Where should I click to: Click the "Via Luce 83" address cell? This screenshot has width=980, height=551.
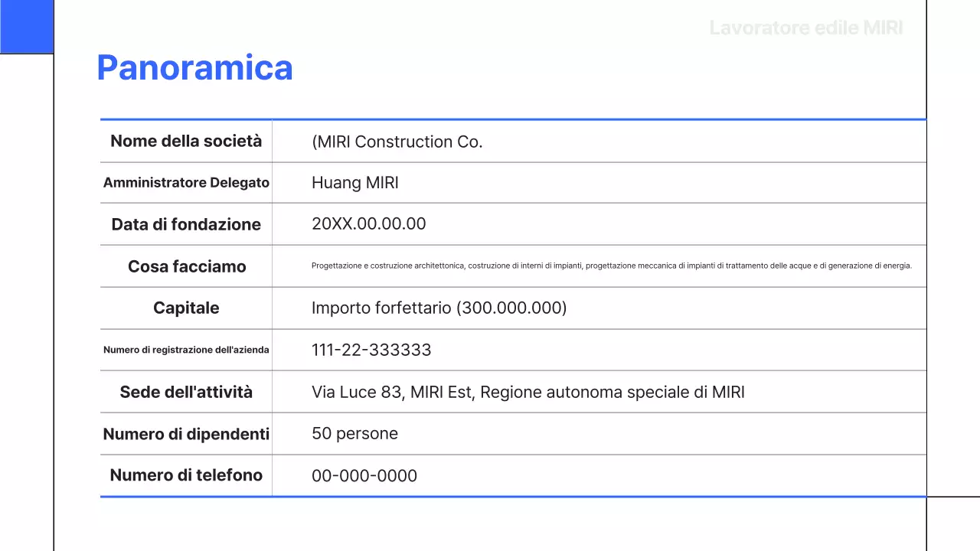[528, 392]
